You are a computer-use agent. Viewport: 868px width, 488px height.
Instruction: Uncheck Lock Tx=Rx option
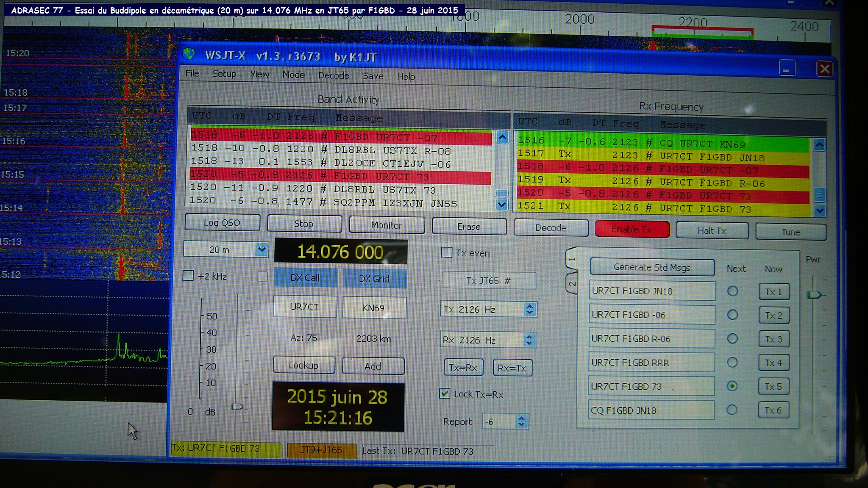(x=445, y=394)
